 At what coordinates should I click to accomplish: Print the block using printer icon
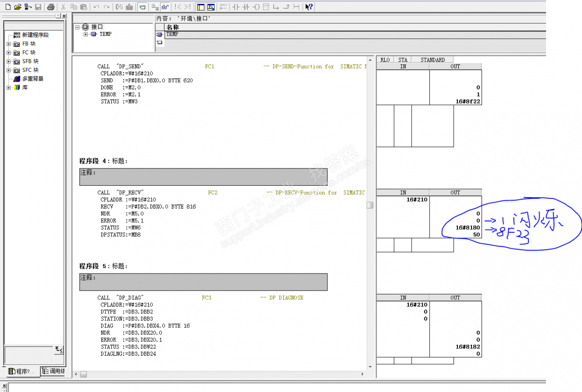click(x=50, y=7)
